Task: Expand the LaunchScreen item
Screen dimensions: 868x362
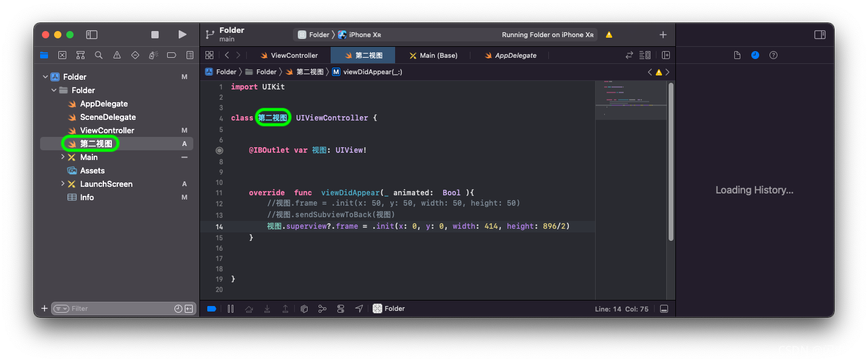Action: pyautogui.click(x=63, y=184)
